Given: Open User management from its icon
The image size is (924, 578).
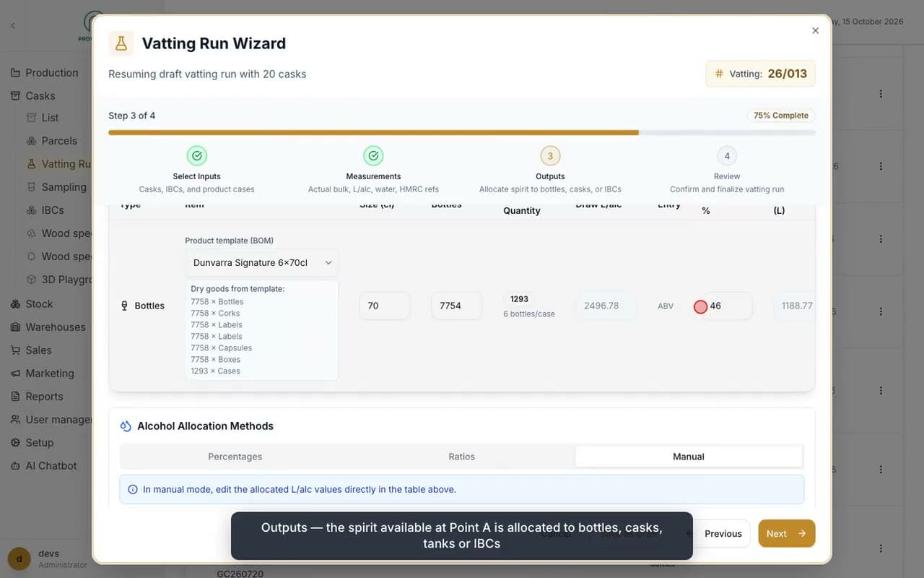Looking at the screenshot, I should click(x=15, y=420).
